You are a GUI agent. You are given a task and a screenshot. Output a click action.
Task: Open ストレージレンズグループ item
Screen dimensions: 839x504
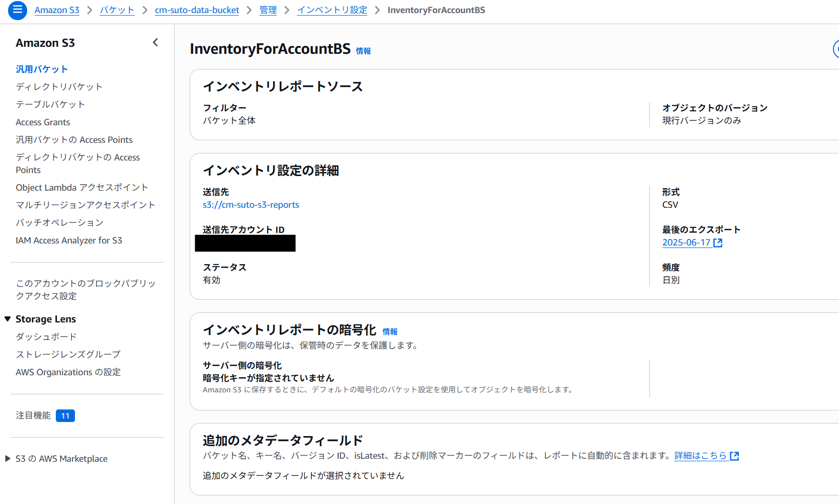pyautogui.click(x=68, y=355)
